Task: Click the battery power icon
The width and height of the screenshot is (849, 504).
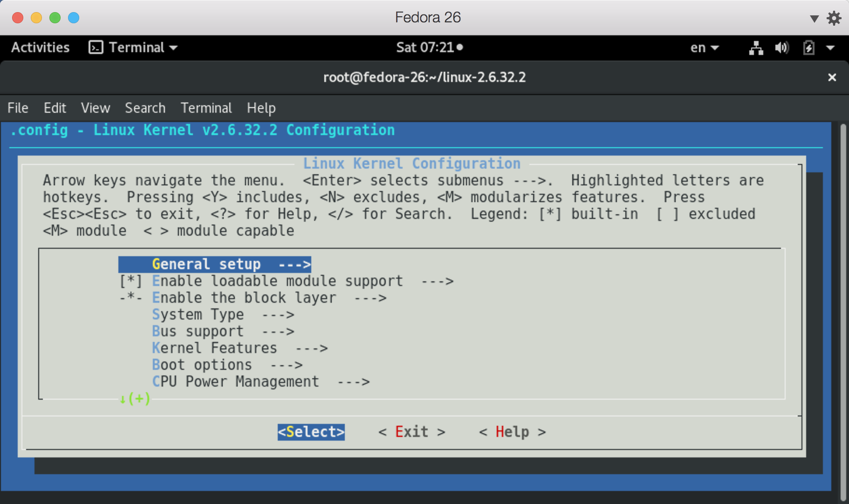Action: pyautogui.click(x=808, y=48)
